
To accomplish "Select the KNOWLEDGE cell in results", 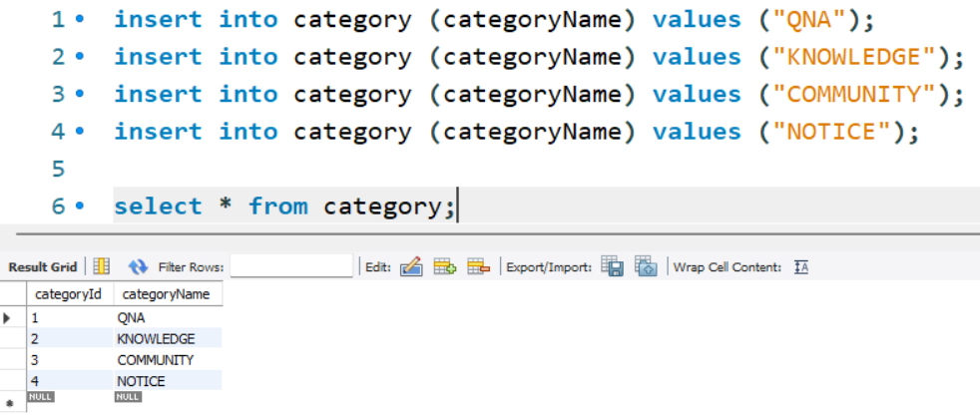I will point(168,338).
